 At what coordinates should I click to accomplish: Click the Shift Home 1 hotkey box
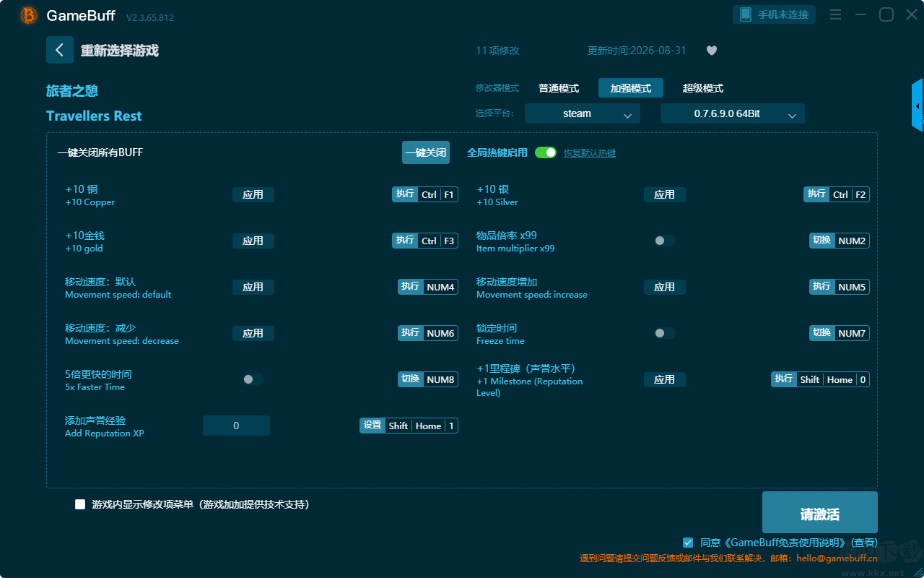point(409,426)
